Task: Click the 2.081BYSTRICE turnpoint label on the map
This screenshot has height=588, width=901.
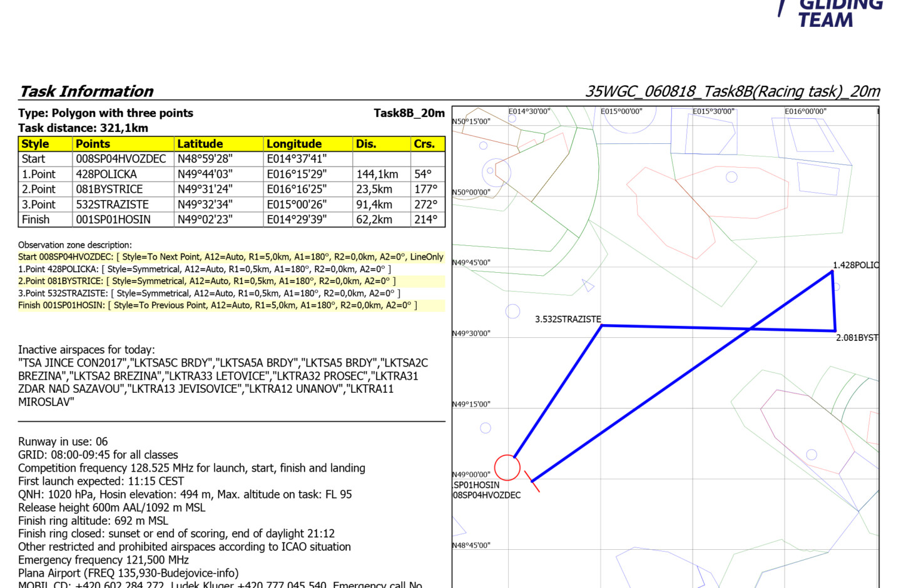Action: [857, 338]
